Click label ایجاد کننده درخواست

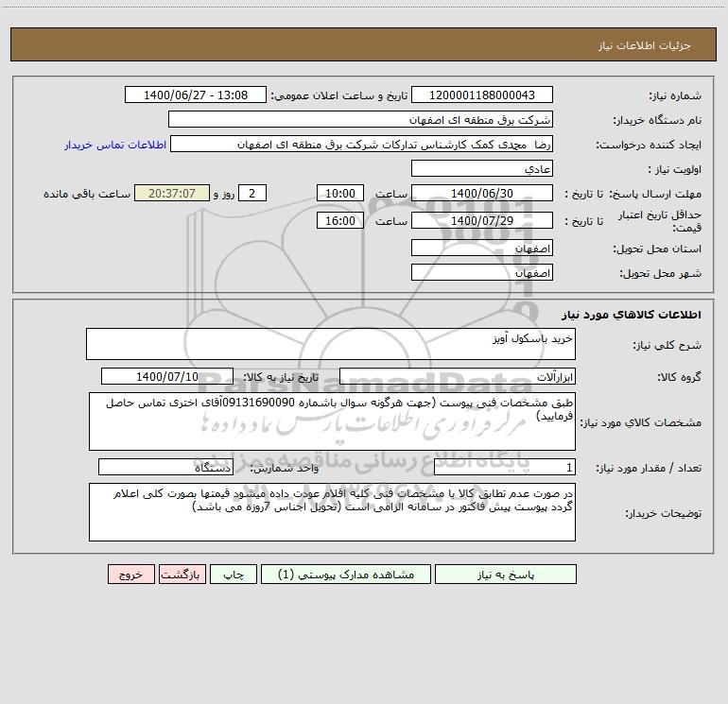click(649, 145)
